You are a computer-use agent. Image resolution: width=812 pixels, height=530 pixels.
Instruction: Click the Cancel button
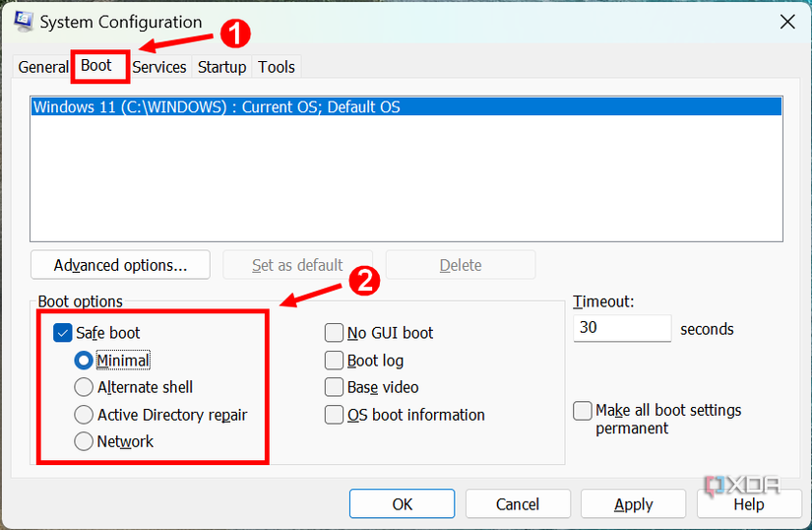518,503
